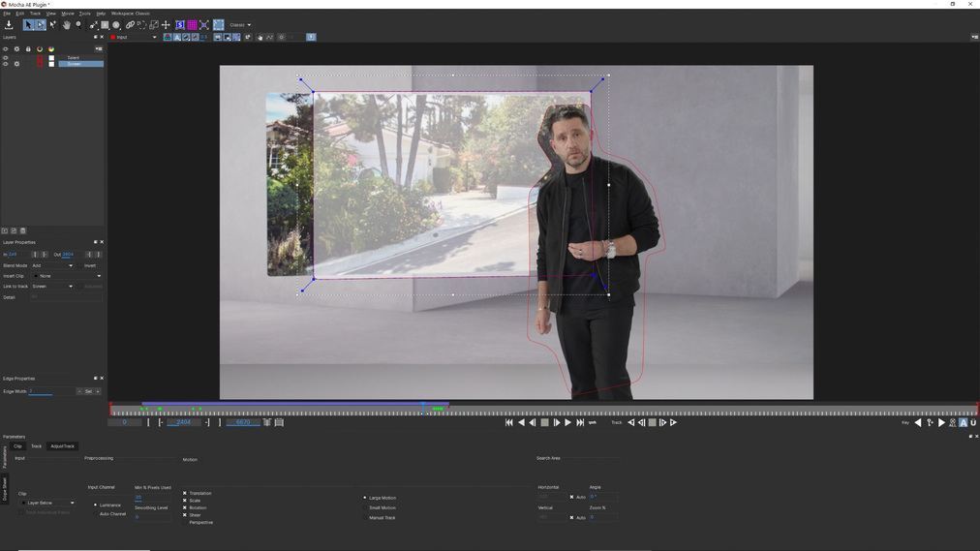Select the Screen layer row

coord(80,64)
